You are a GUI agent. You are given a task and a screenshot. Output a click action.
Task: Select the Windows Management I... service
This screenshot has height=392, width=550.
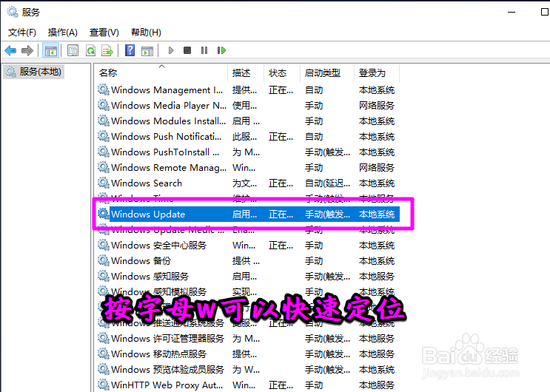(248, 90)
